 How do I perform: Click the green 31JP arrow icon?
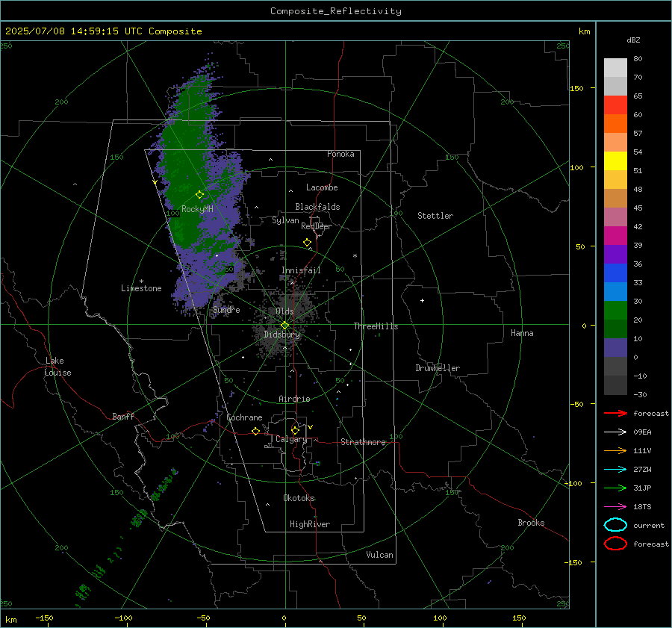pos(615,488)
